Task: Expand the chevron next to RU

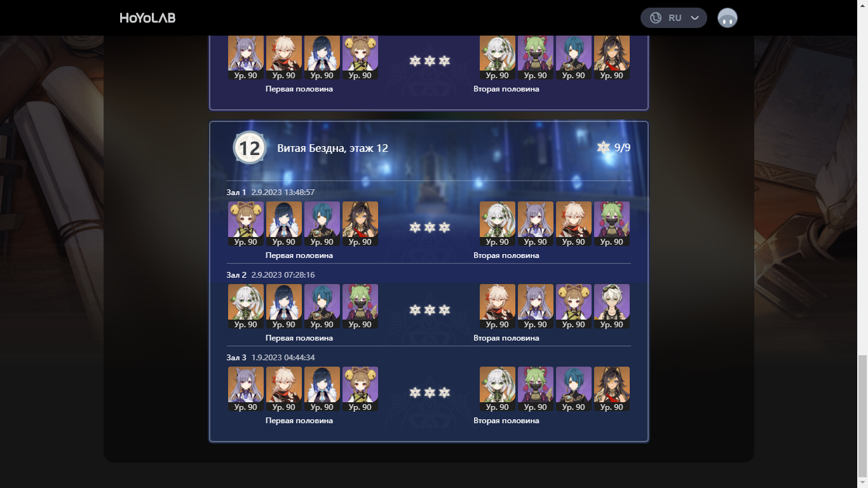Action: [695, 18]
